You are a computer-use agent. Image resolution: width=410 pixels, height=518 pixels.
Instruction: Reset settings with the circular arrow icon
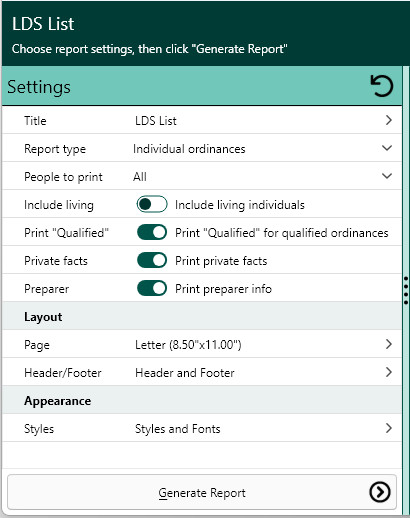382,86
